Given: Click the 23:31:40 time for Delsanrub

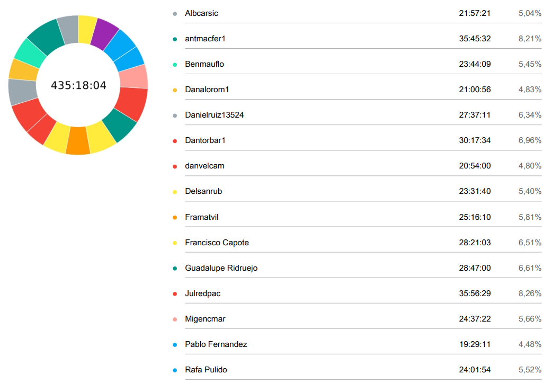Looking at the screenshot, I should (475, 191).
